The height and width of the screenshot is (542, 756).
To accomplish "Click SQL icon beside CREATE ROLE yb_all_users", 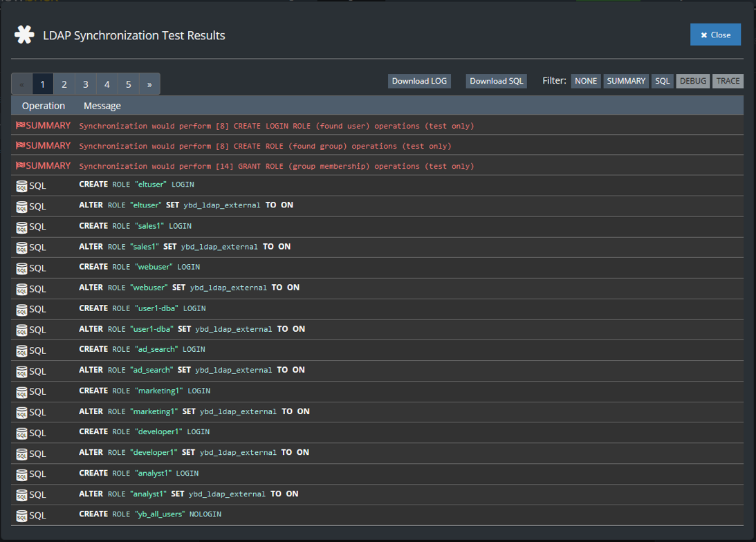I will pyautogui.click(x=21, y=516).
